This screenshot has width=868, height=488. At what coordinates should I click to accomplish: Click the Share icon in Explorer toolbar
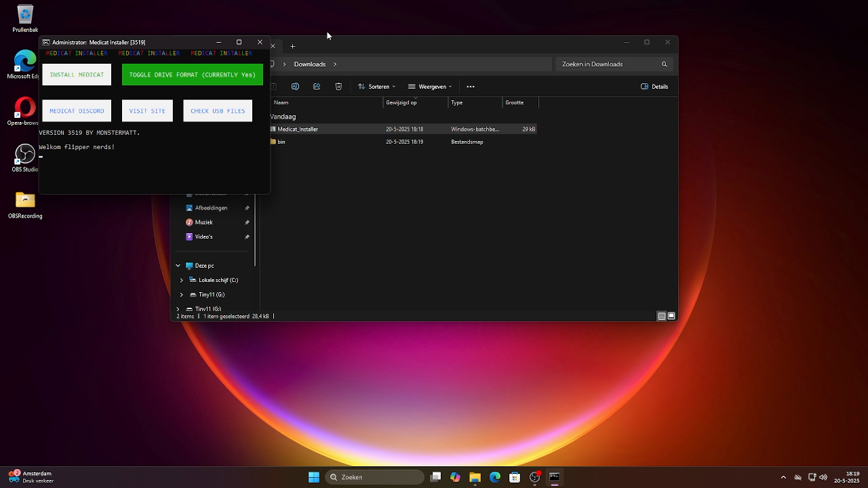(x=317, y=87)
